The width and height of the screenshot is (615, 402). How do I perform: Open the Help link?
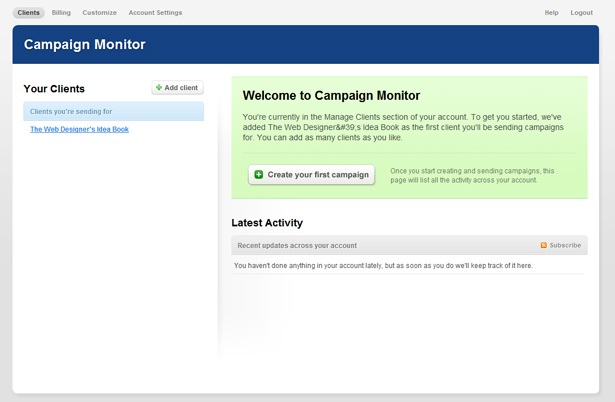point(551,13)
